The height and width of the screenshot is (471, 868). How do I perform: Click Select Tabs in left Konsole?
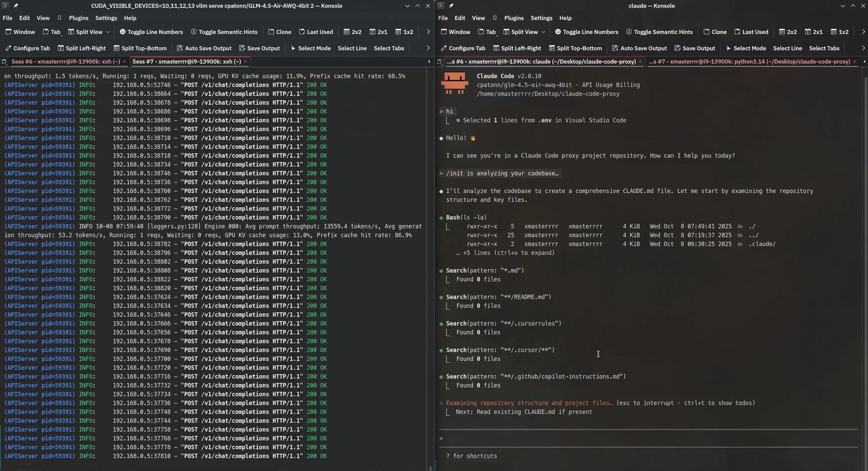point(389,48)
